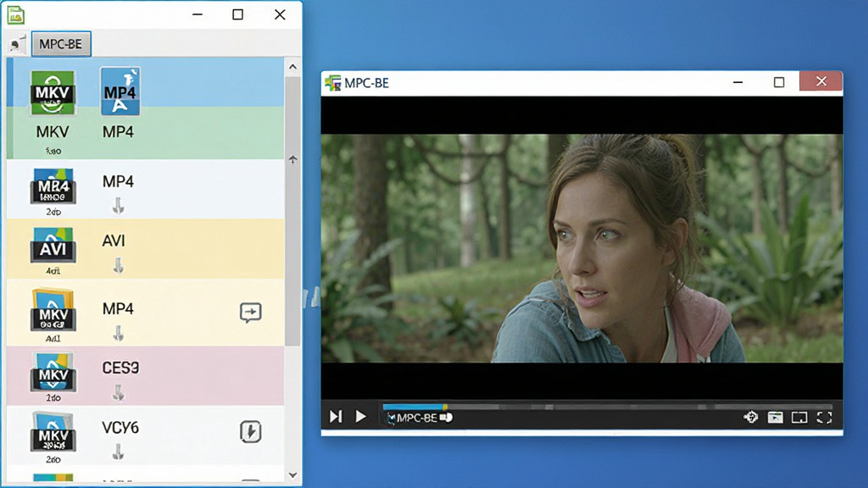Click the aspect view icon in player controls

point(799,417)
